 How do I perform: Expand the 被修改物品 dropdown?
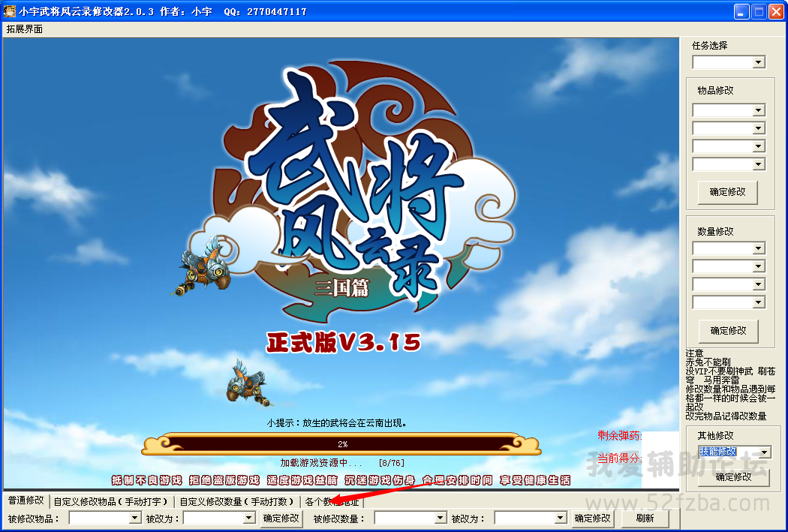click(x=134, y=518)
